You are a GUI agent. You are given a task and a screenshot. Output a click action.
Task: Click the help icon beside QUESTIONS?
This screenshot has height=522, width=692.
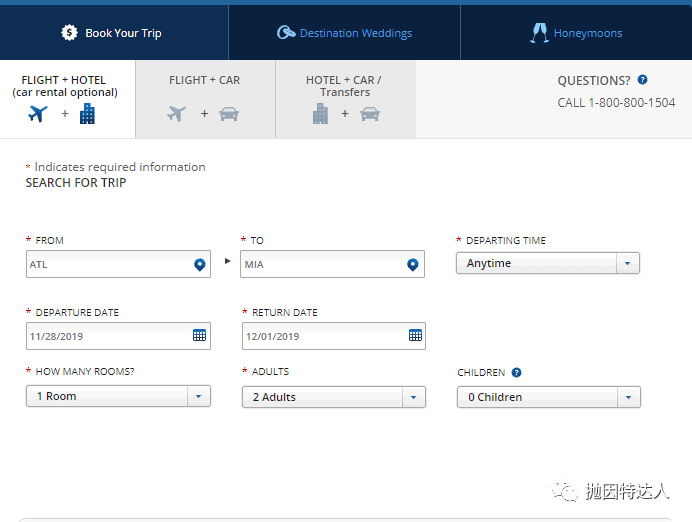point(642,80)
